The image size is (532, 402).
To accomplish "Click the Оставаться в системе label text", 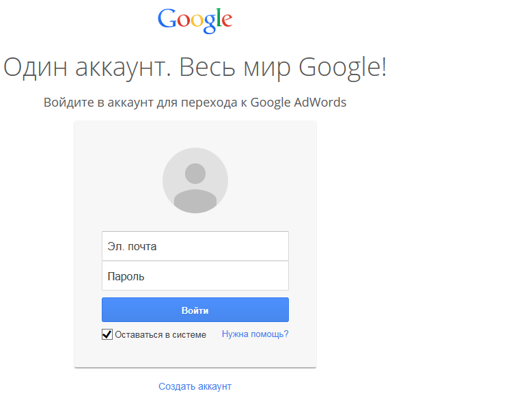I will coord(160,335).
